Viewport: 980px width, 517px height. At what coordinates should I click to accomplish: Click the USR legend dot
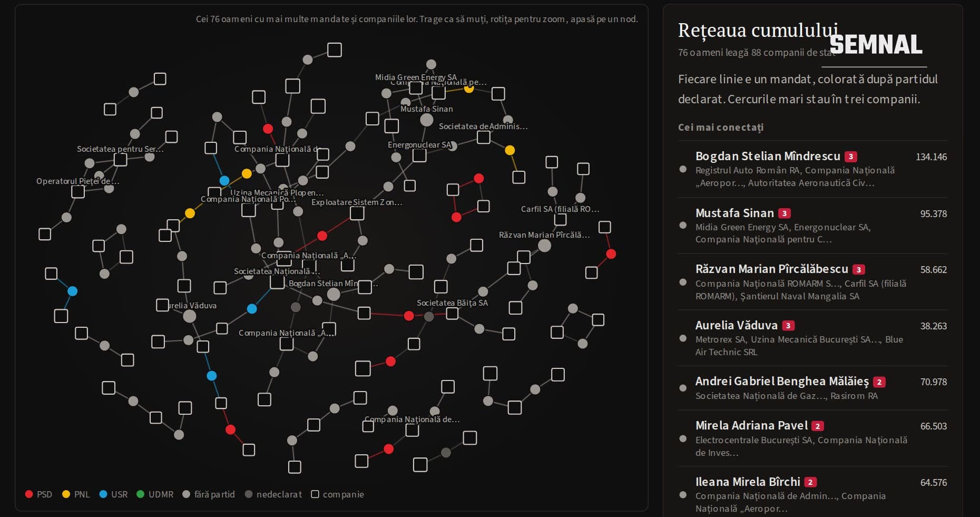point(103,494)
